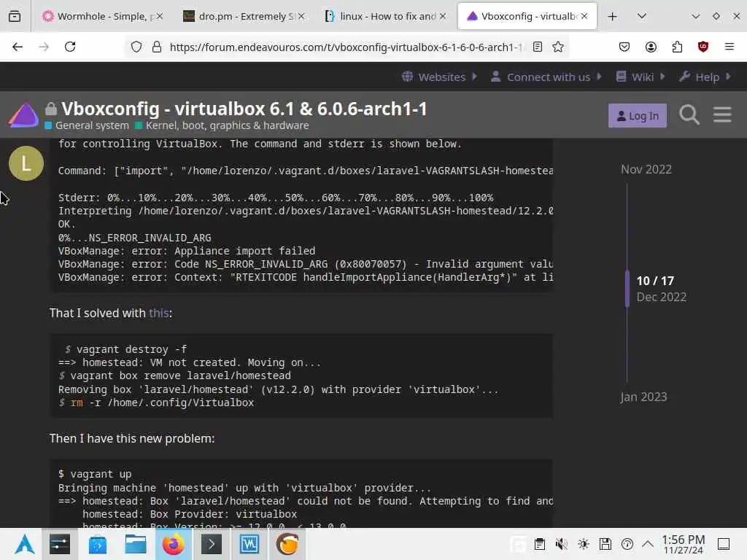Open Kernel, boot, graphics & hardware category
The image size is (747, 560).
tap(222, 125)
